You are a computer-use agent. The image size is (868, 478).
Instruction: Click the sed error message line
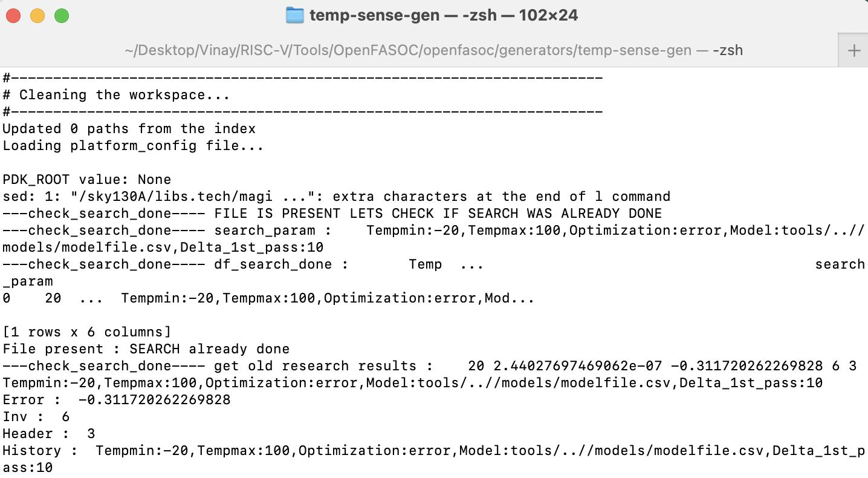[x=337, y=196]
